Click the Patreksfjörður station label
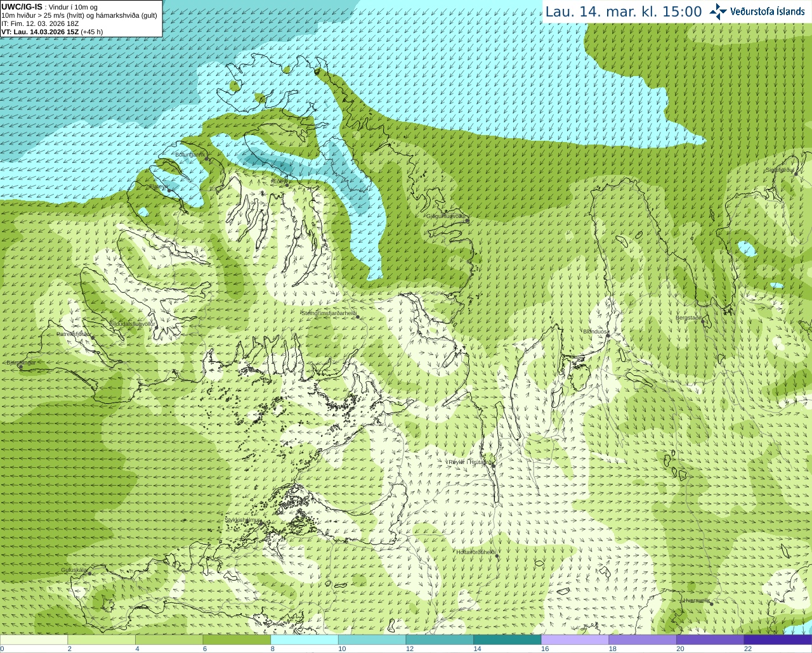The height and width of the screenshot is (653, 812). tap(74, 333)
